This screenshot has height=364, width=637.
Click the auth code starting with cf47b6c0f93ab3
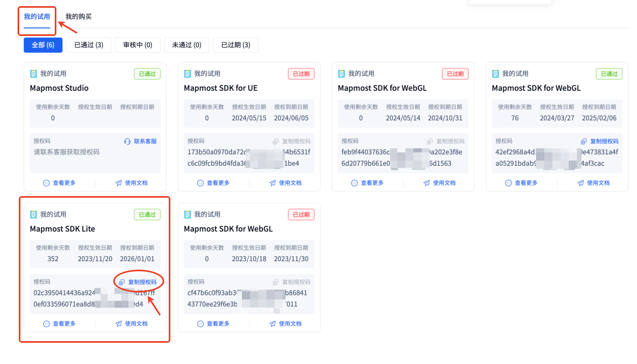247,299
